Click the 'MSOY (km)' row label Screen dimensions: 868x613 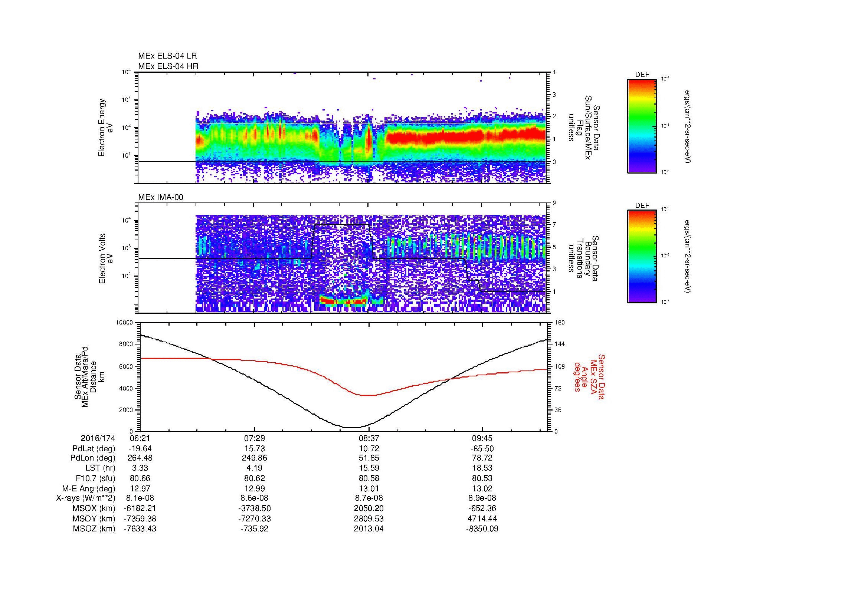point(94,518)
